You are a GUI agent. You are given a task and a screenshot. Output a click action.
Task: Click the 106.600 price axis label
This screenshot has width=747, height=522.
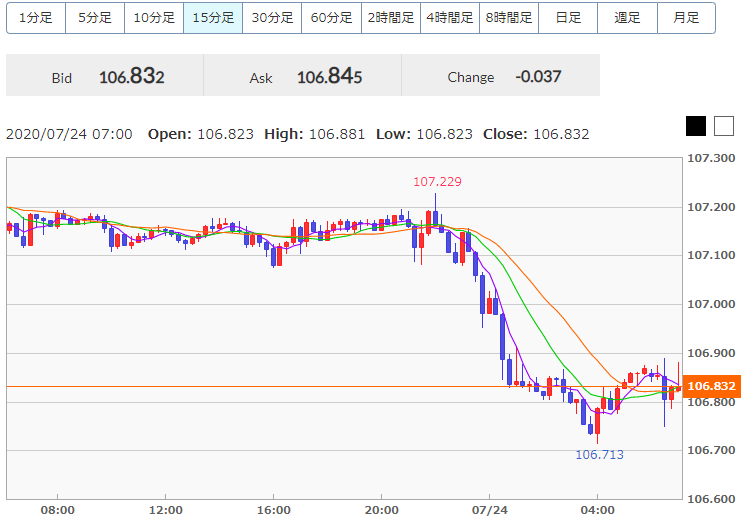tap(711, 499)
